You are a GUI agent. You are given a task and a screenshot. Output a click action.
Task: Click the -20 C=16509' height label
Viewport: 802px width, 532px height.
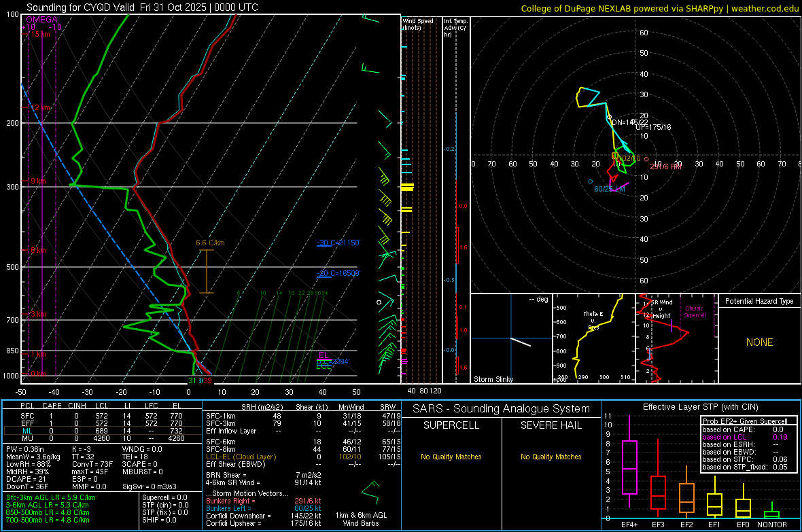[338, 273]
